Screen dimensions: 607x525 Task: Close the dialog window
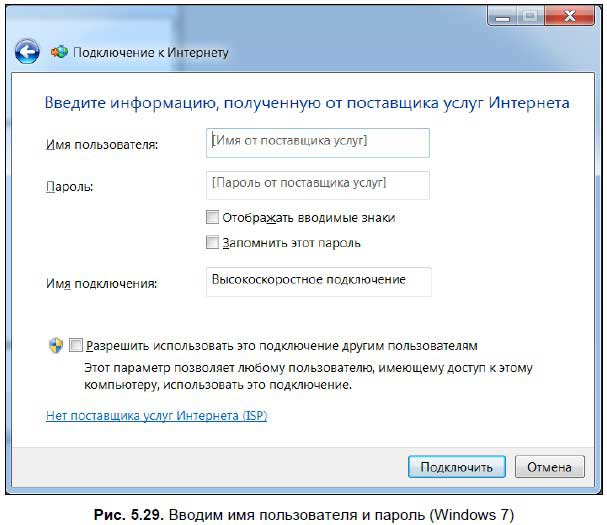pyautogui.click(x=569, y=16)
